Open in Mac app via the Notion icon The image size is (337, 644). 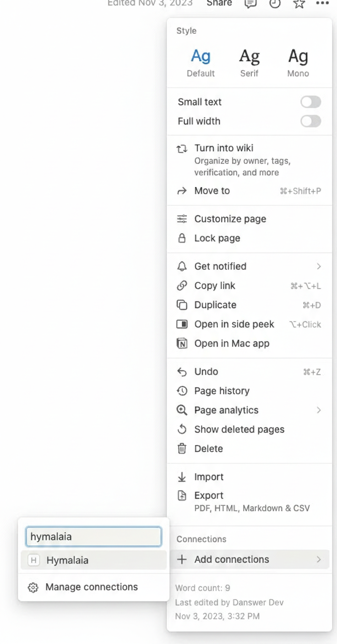point(182,343)
